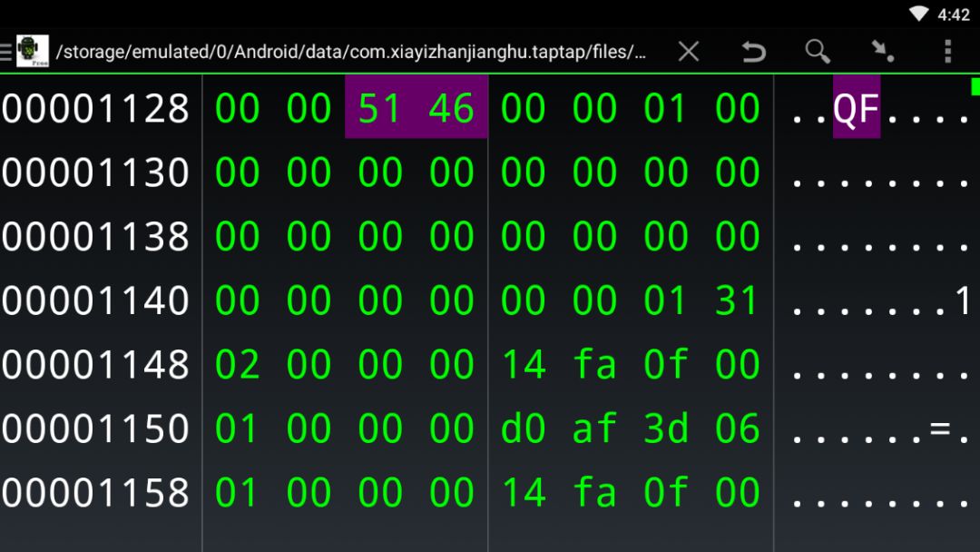Viewport: 980px width, 552px height.
Task: Tap the green scrollbar indicator at top right
Action: point(975,85)
